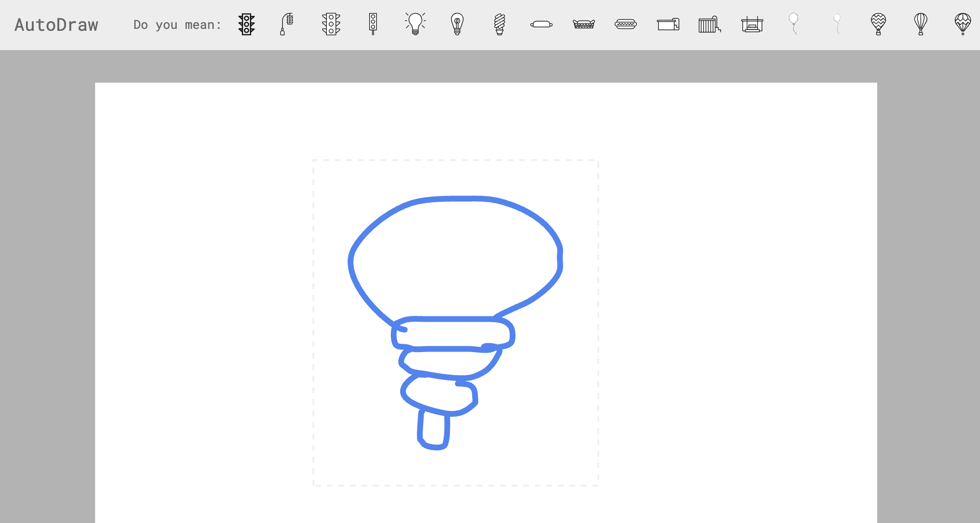
Task: Pick the spiral CFL bulb suggestion
Action: pos(500,24)
